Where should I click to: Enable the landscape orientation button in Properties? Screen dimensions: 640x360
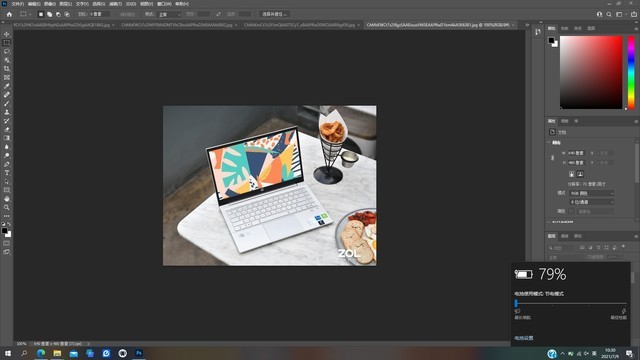(x=580, y=174)
